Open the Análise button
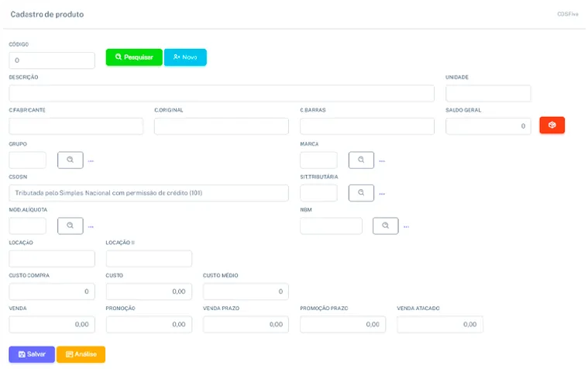The image size is (588, 369). tap(81, 354)
